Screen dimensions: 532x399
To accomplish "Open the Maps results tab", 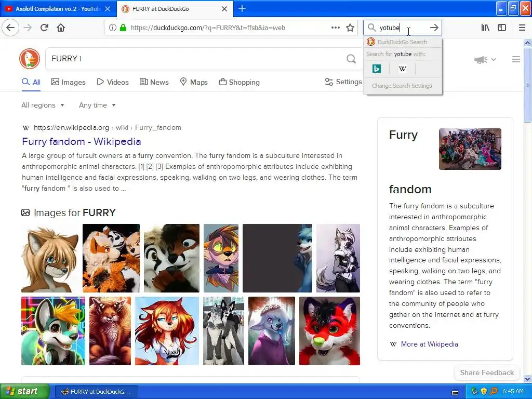I will pos(194,82).
